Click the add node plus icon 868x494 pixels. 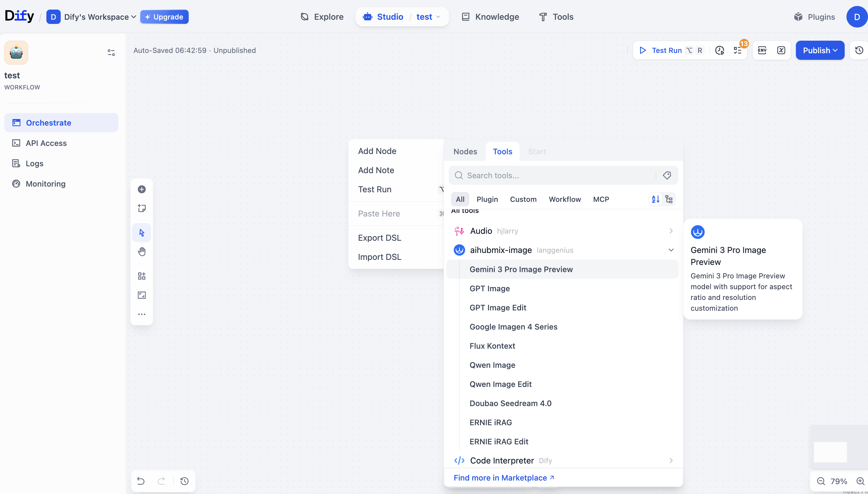(x=142, y=189)
